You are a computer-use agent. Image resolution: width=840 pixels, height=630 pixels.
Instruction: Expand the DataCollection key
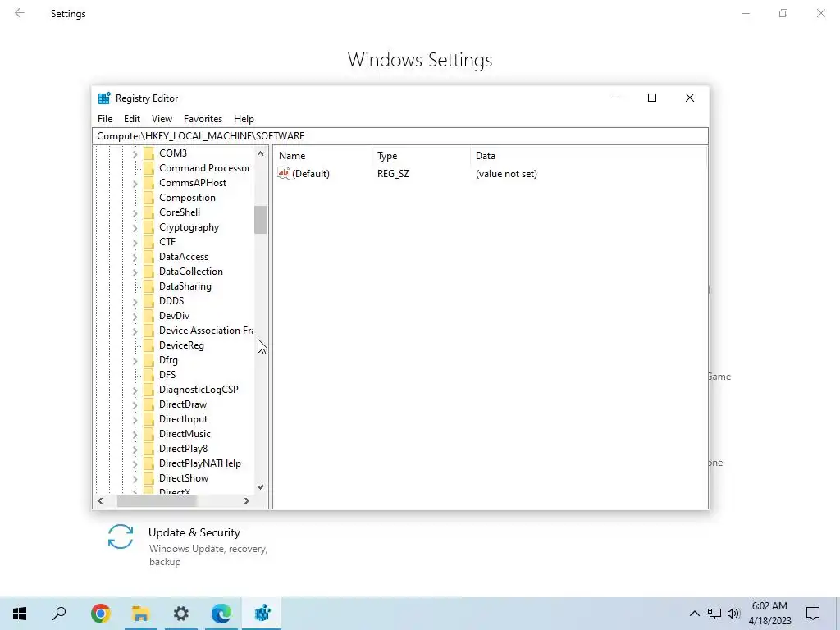pyautogui.click(x=135, y=272)
